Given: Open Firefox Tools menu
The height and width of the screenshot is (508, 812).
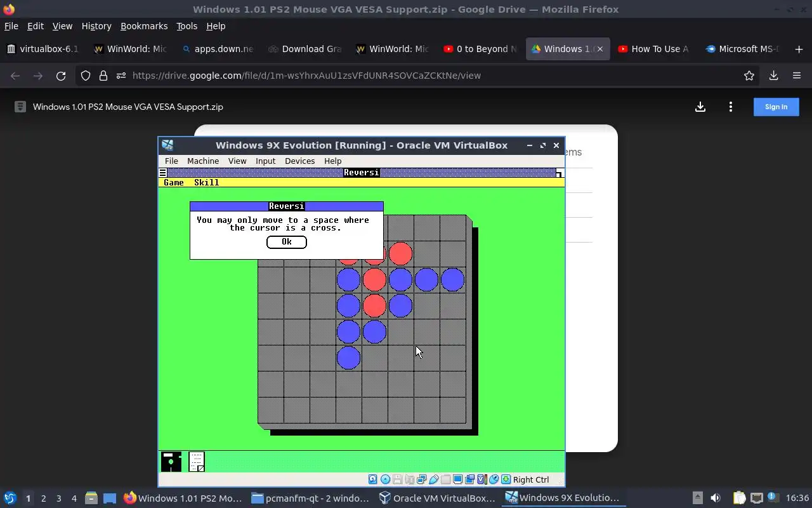Looking at the screenshot, I should pyautogui.click(x=187, y=26).
